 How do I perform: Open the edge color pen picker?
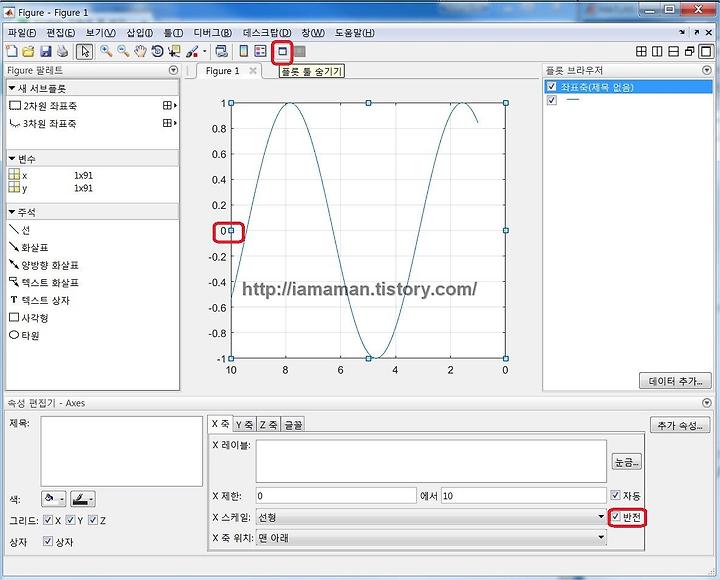(83, 499)
